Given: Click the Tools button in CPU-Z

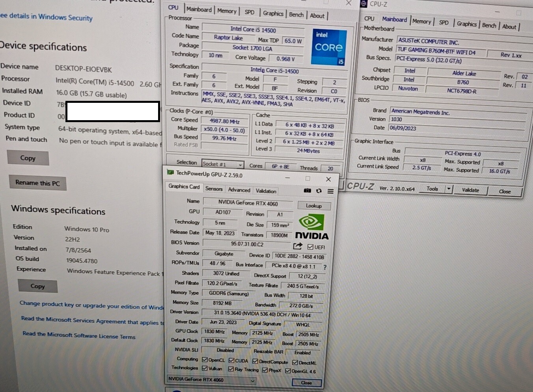Looking at the screenshot, I should click(432, 189).
